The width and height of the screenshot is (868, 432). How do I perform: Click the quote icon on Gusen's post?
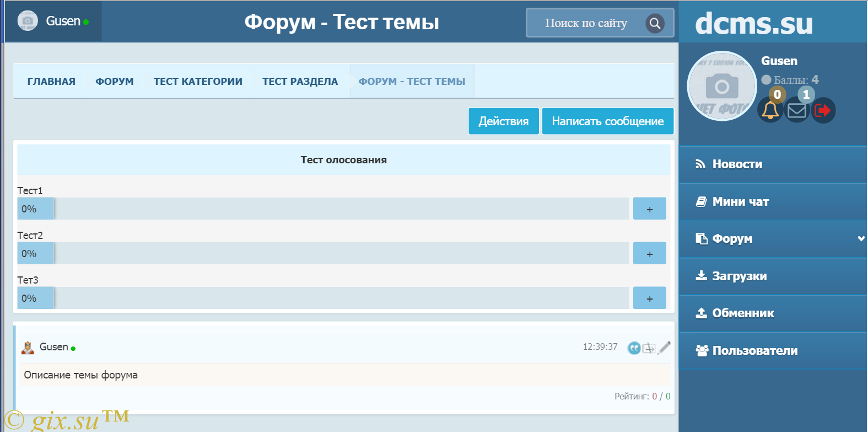pyautogui.click(x=634, y=348)
